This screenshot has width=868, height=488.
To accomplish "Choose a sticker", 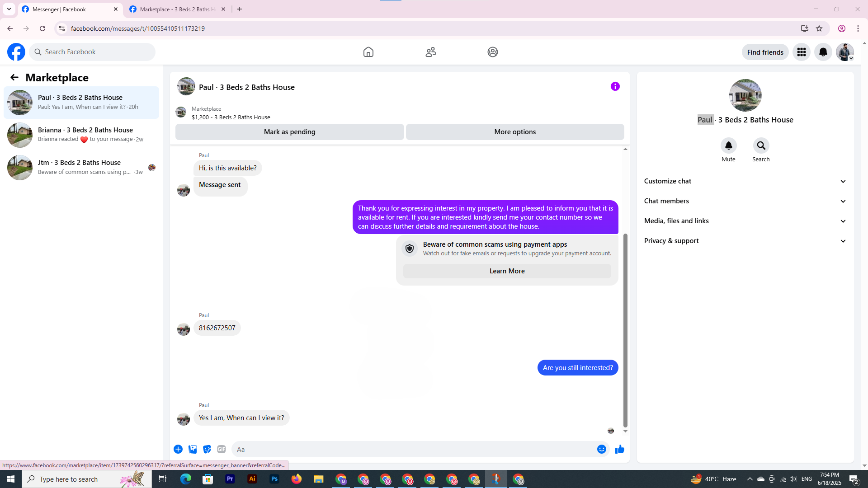I will (x=207, y=449).
